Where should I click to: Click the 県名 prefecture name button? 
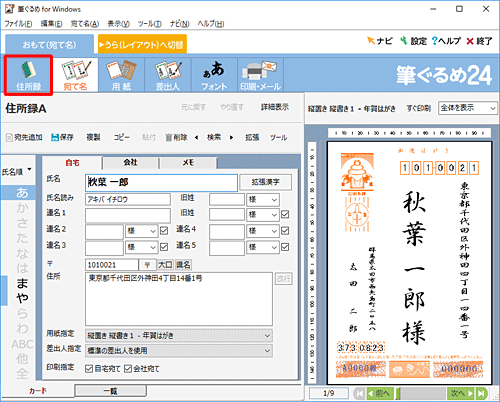click(183, 265)
